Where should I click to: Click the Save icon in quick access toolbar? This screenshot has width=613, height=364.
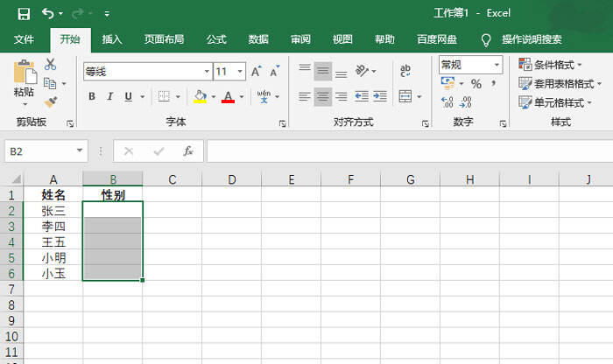24,14
